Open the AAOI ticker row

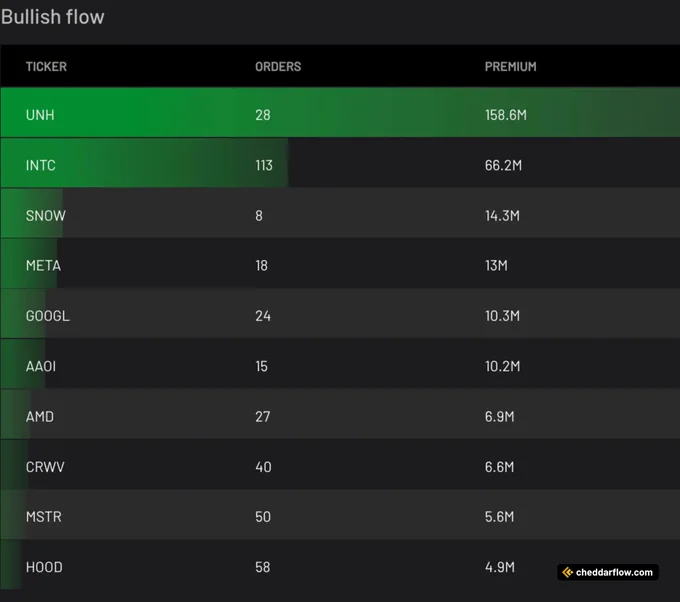tap(340, 364)
